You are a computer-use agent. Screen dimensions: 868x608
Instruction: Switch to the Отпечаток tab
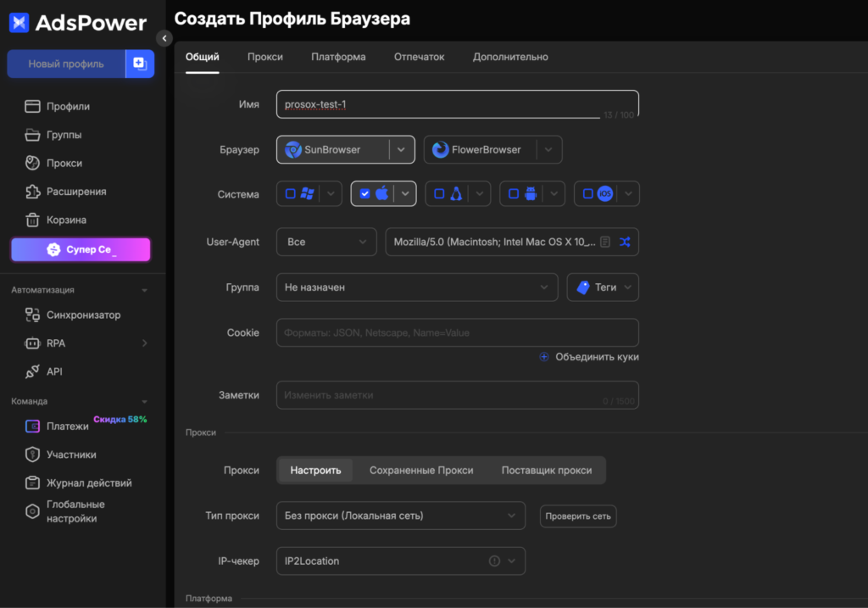coord(420,57)
